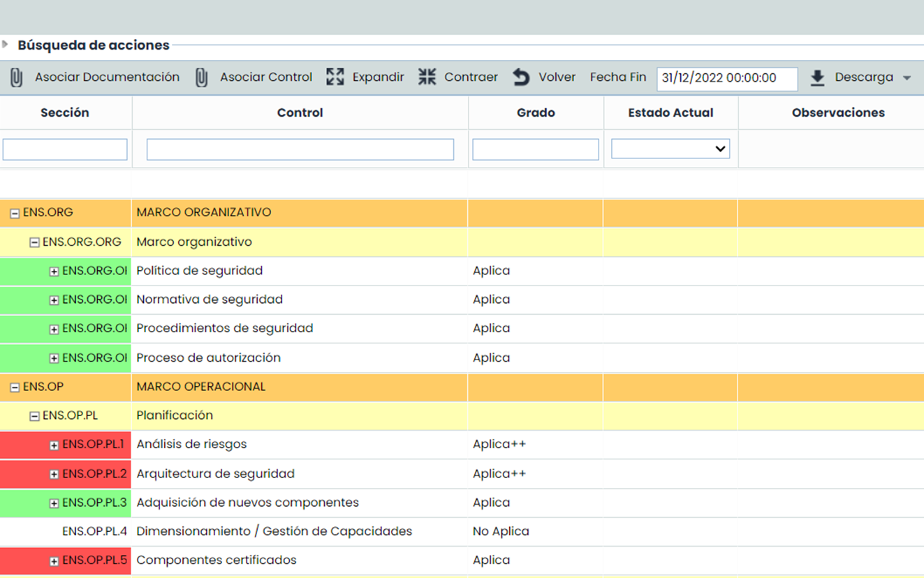Open the Estado Actual filter dropdown
This screenshot has height=578, width=924.
[670, 149]
